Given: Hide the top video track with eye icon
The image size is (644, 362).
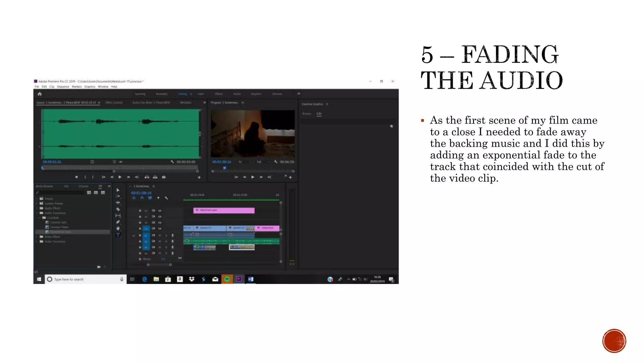Looking at the screenshot, I should pyautogui.click(x=160, y=211).
